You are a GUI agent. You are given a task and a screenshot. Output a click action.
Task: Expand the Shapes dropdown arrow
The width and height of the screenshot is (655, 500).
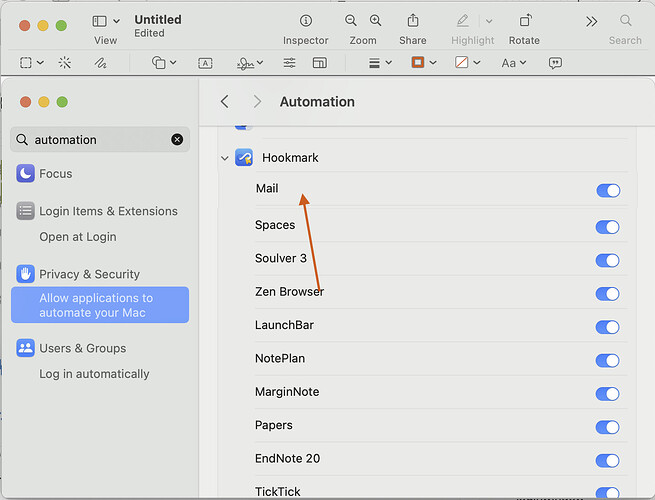pyautogui.click(x=173, y=63)
